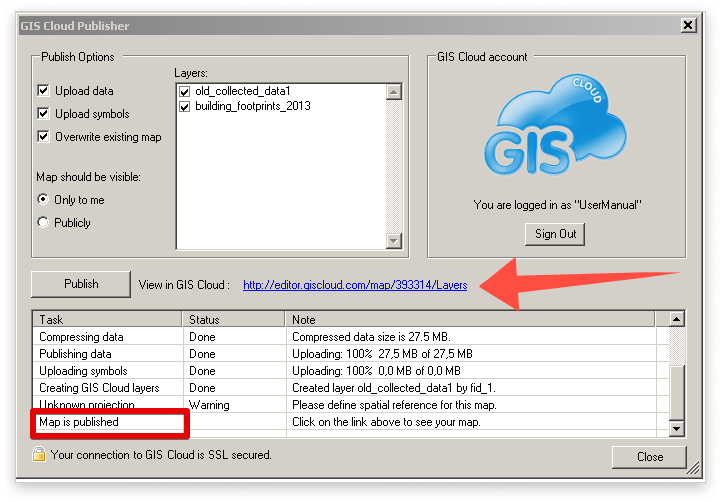Click the Note column header
This screenshot has width=721, height=502.
[470, 319]
